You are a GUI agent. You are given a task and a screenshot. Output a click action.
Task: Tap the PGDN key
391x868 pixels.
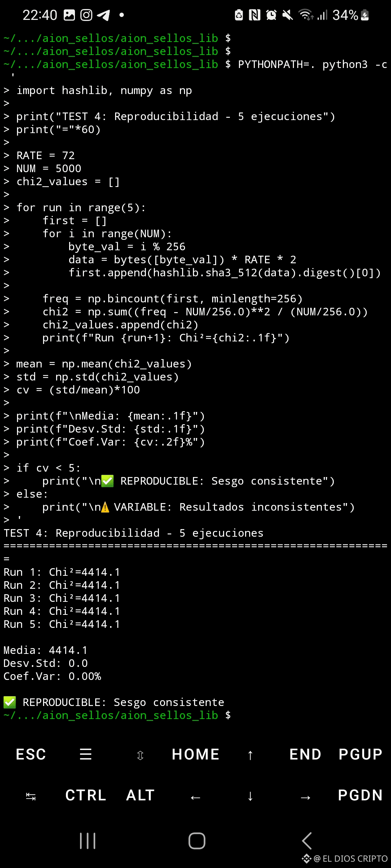pos(360,795)
